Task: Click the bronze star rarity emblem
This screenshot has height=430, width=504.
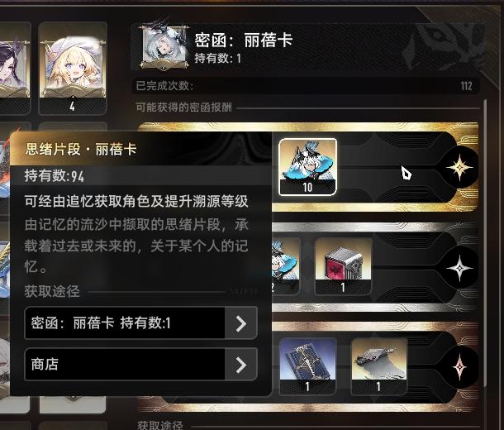Action: point(459,366)
